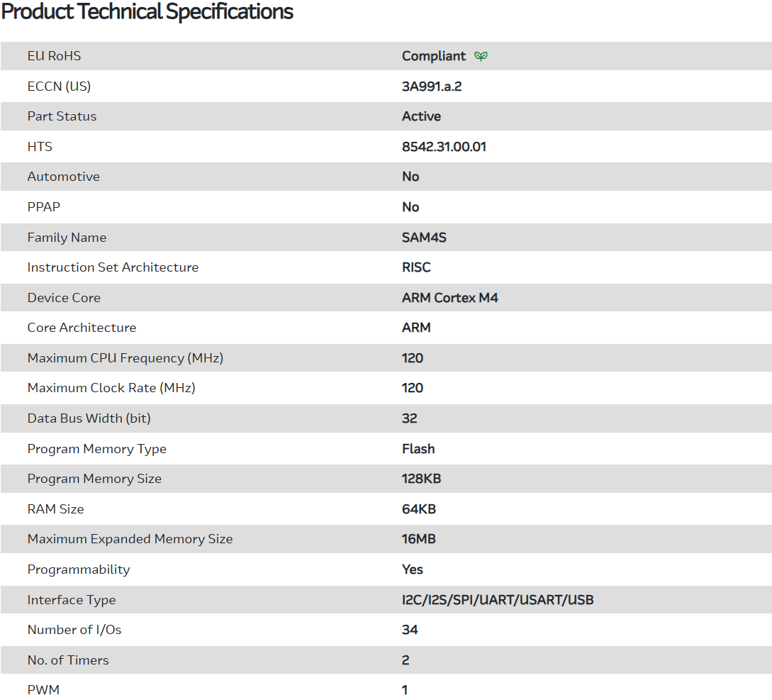Select the EU RoHS row label
This screenshot has width=772, height=700.
click(54, 56)
